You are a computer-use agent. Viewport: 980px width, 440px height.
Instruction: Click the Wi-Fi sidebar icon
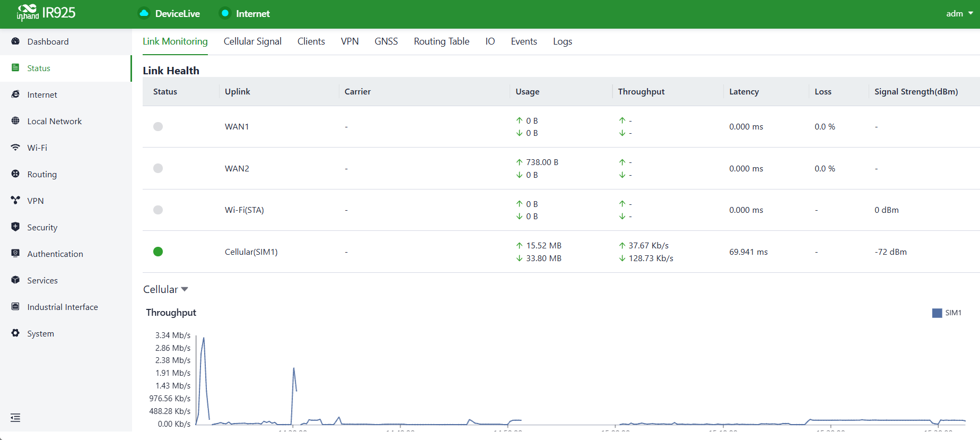tap(15, 148)
